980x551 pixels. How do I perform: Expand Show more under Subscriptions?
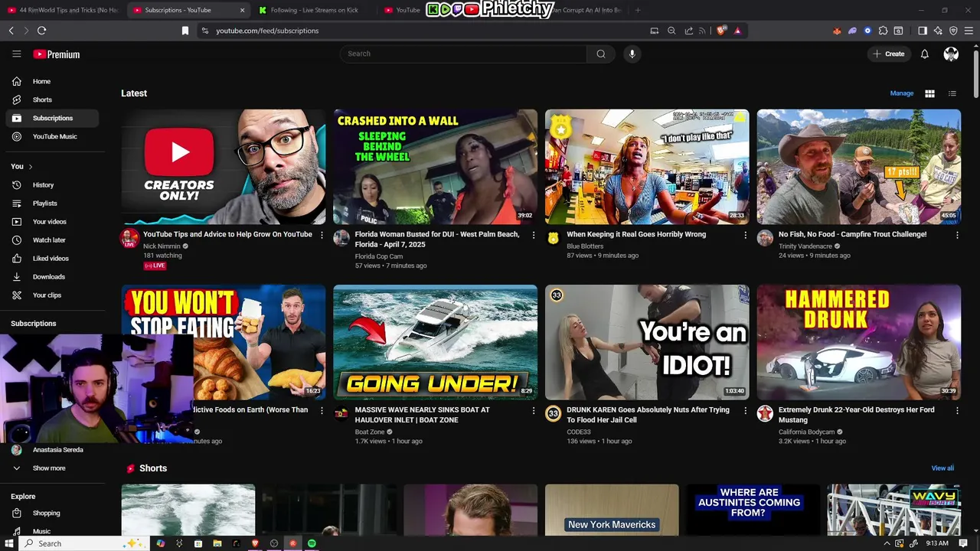52,468
